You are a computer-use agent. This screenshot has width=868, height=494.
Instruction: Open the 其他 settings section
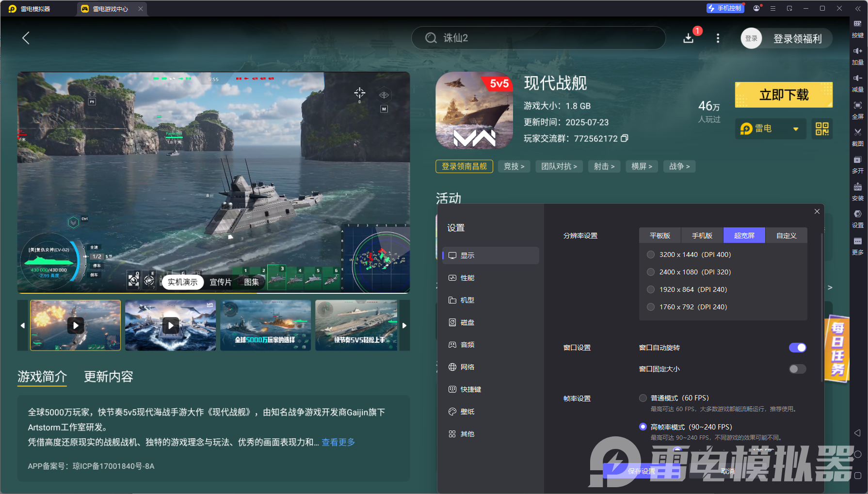(491, 434)
